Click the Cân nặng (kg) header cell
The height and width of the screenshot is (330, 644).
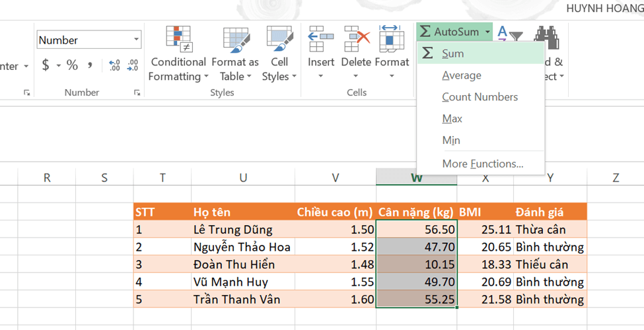417,212
